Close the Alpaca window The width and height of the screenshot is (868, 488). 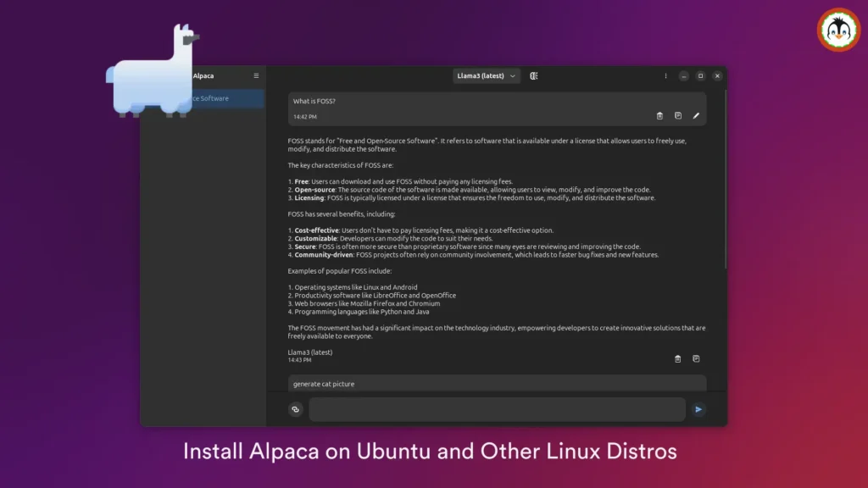point(717,76)
